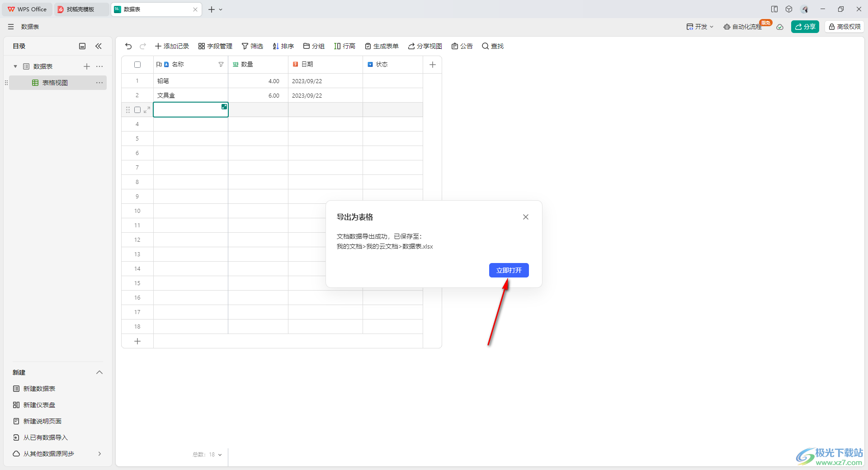Click 生成表单 to generate a form
The image size is (868, 470).
coord(382,46)
